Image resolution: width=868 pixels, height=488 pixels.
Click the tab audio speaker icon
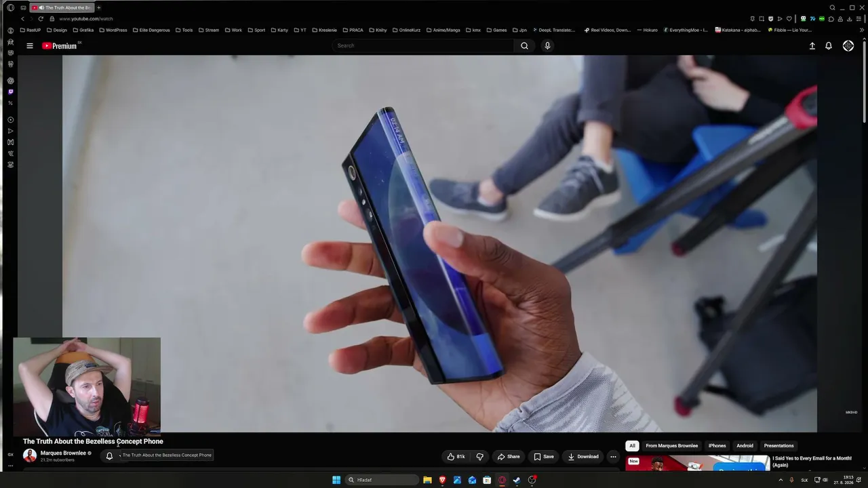tap(41, 7)
